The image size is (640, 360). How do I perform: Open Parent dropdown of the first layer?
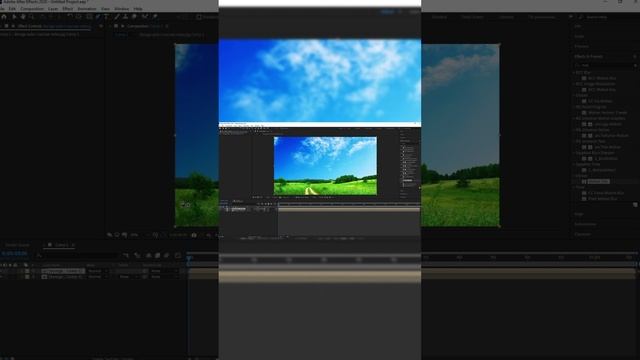pos(164,271)
